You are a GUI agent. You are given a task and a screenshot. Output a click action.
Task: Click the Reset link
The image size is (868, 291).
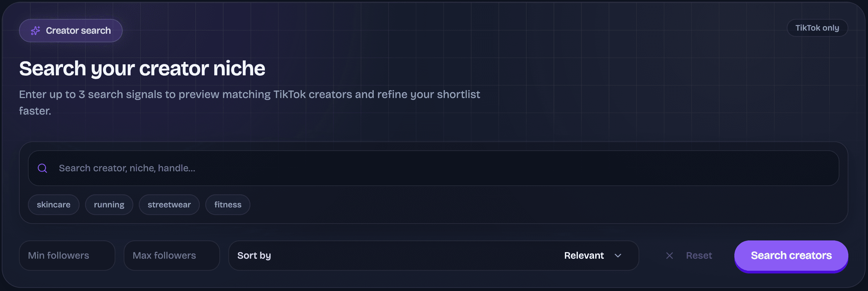pos(699,255)
